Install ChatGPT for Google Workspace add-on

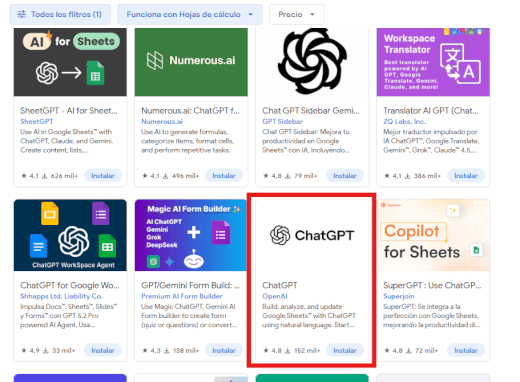point(103,350)
